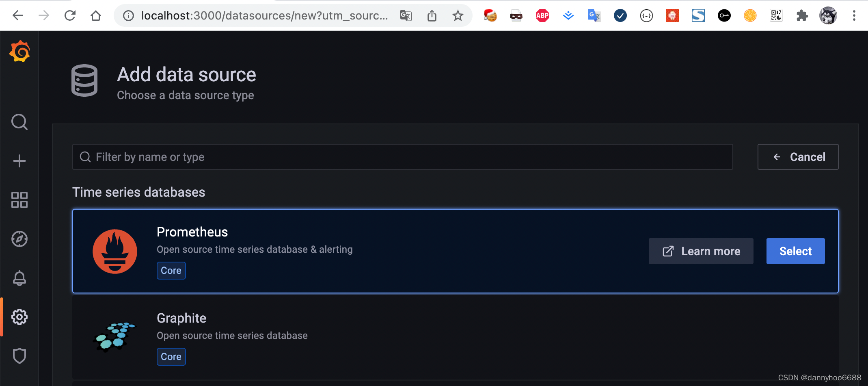Image resolution: width=868 pixels, height=386 pixels.
Task: Click the Prometheus title text
Action: (x=192, y=232)
